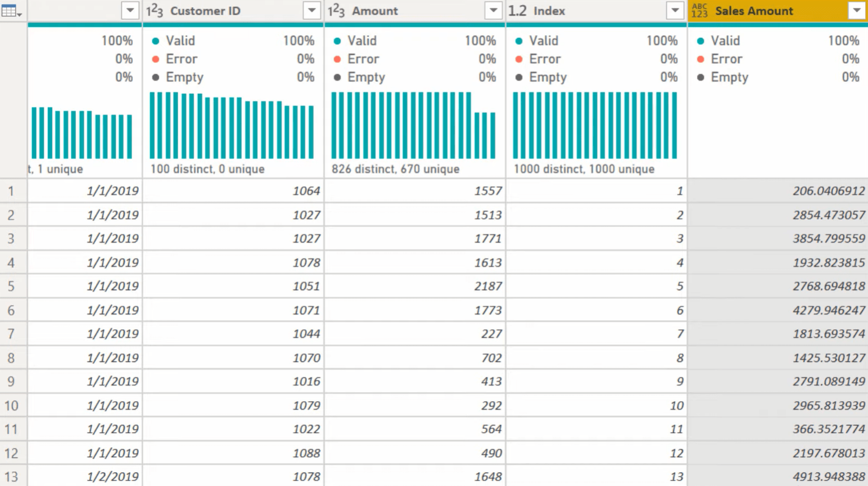Open the date column filter dropdown
The image size is (868, 486).
130,11
